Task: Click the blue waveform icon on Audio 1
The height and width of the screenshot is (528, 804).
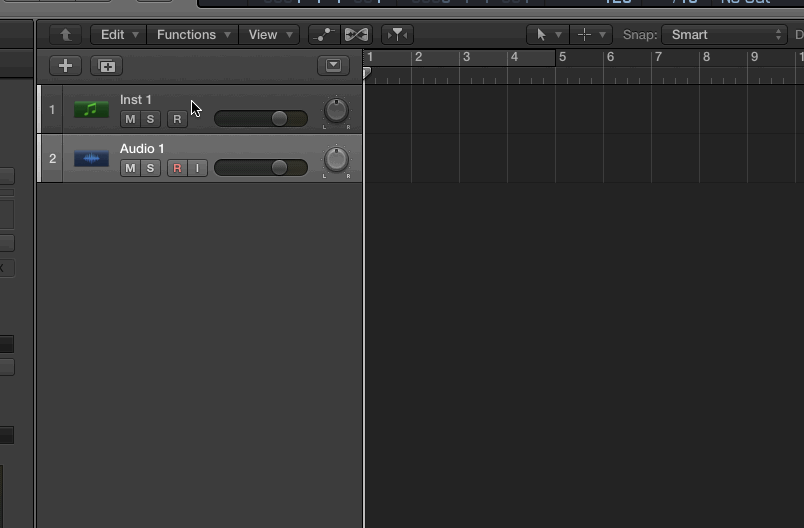Action: (91, 158)
